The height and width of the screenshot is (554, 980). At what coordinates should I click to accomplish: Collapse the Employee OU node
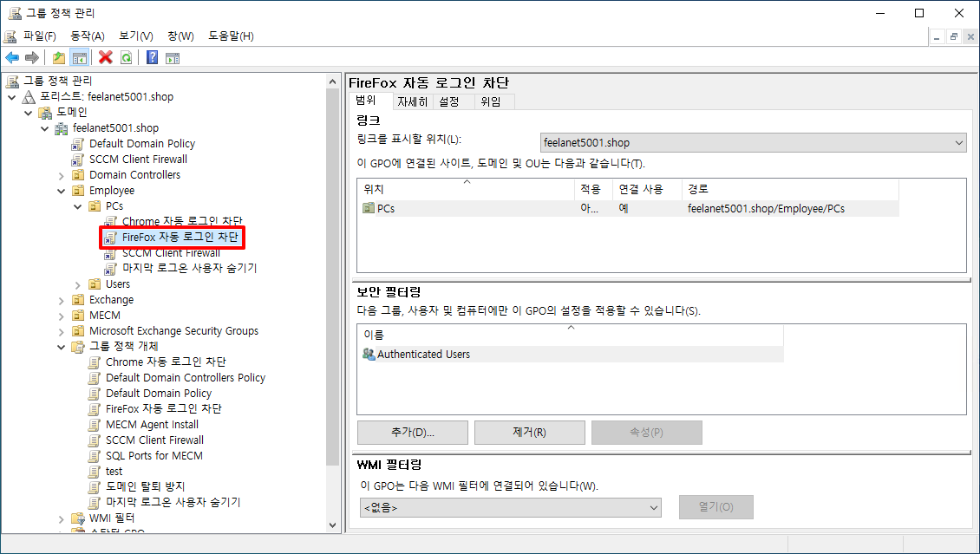coord(62,191)
